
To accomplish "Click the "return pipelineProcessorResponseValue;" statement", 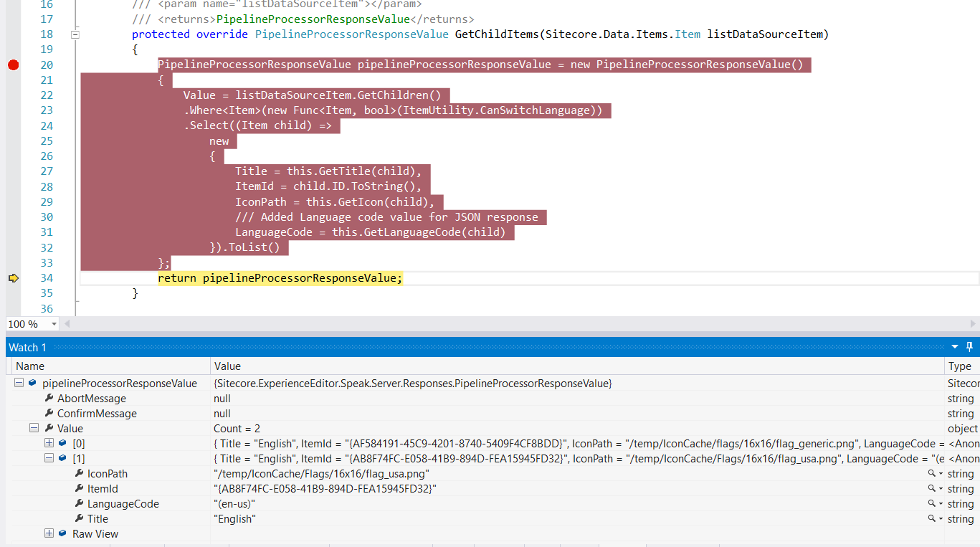I will pos(280,278).
